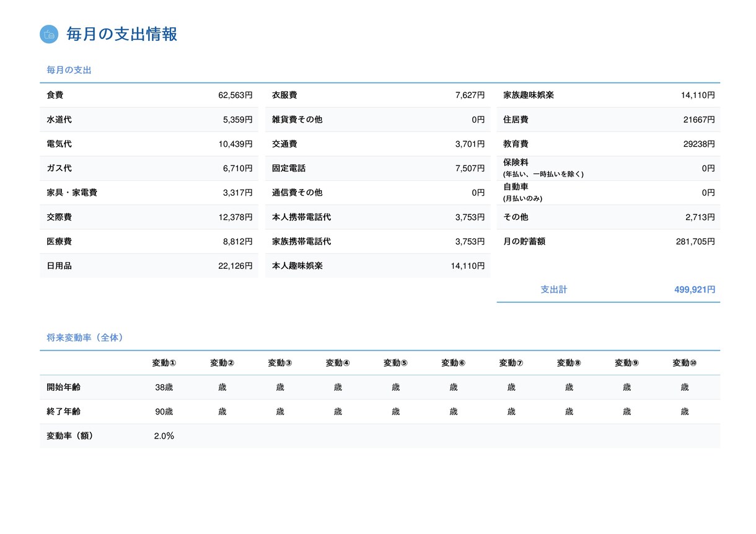Click the 変動⑩ column header
Viewport: 756px width, 534px height.
point(685,363)
